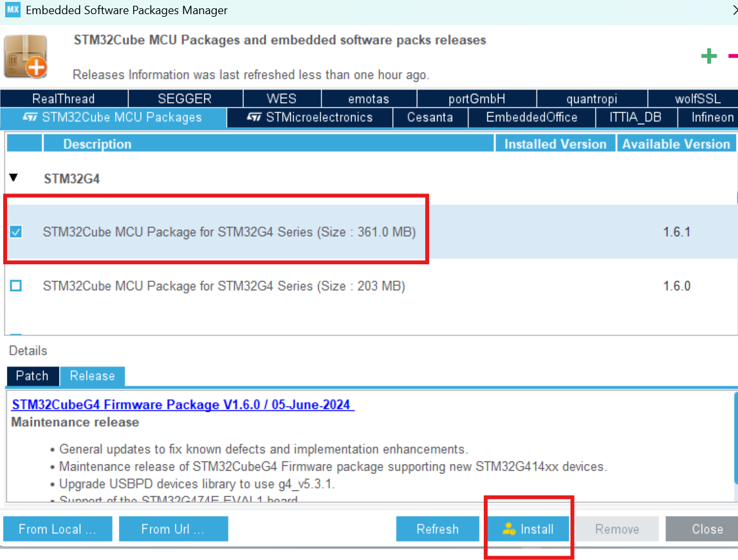
Task: Open the Cesanta tab
Action: (430, 118)
